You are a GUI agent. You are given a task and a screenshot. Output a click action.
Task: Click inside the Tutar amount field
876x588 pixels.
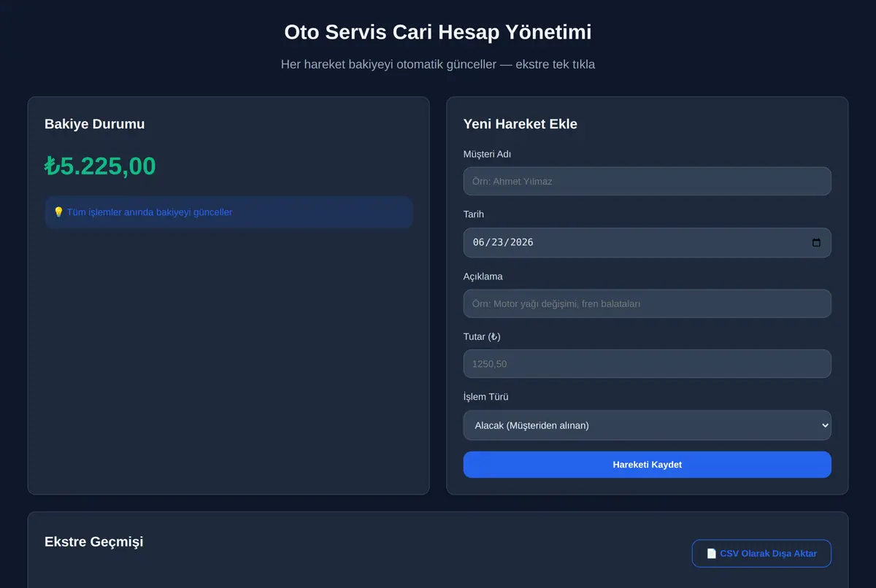(647, 363)
